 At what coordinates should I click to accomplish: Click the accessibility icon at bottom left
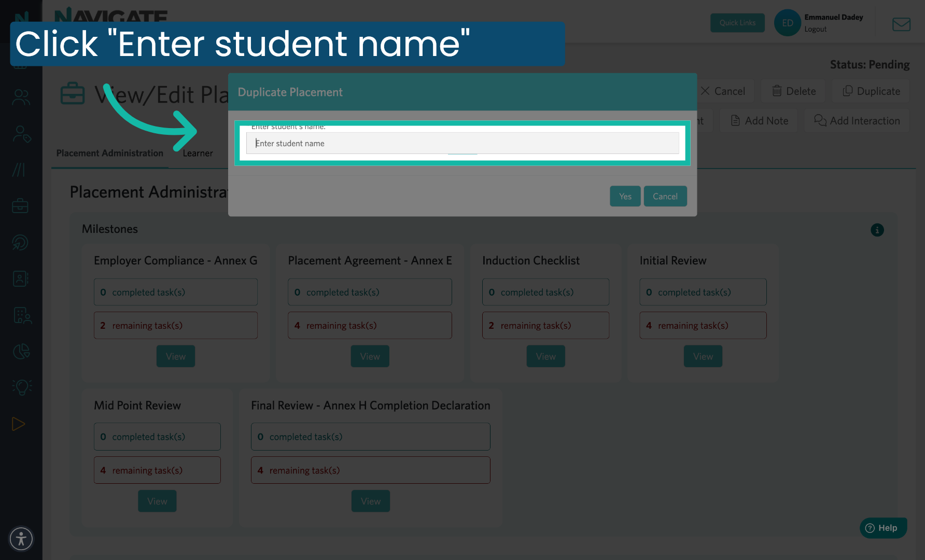point(21,539)
